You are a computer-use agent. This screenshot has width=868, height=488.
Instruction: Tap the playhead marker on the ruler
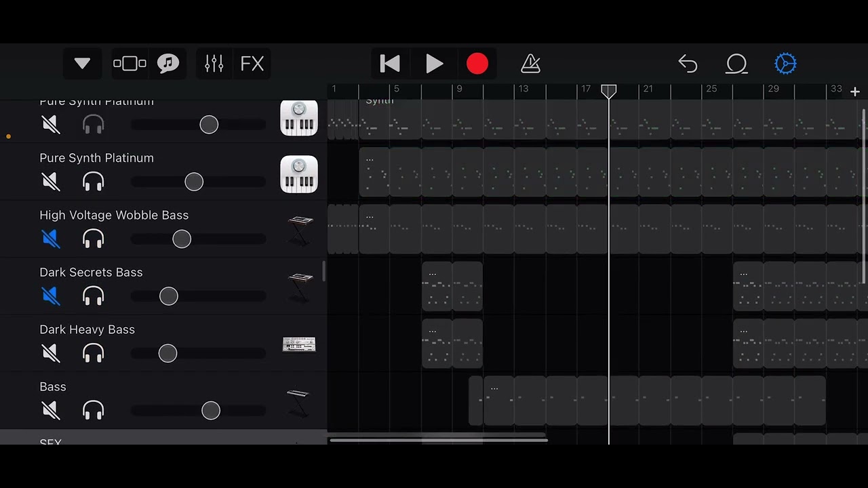point(609,91)
